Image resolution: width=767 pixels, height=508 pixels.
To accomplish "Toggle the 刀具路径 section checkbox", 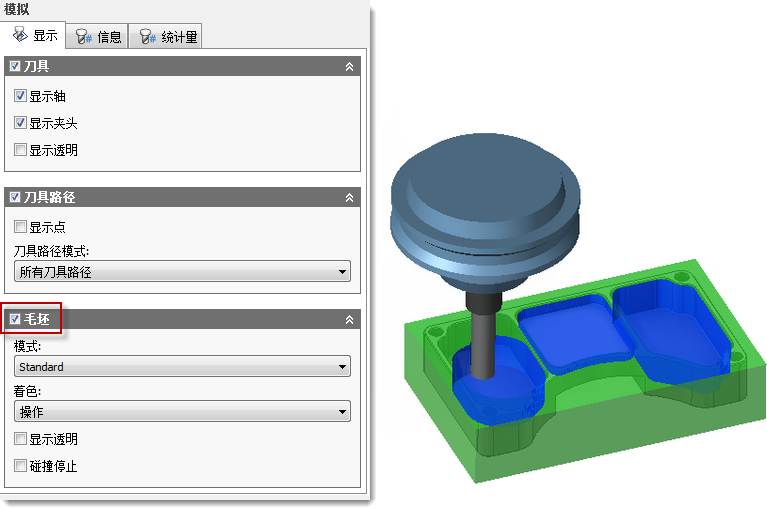I will [15, 197].
